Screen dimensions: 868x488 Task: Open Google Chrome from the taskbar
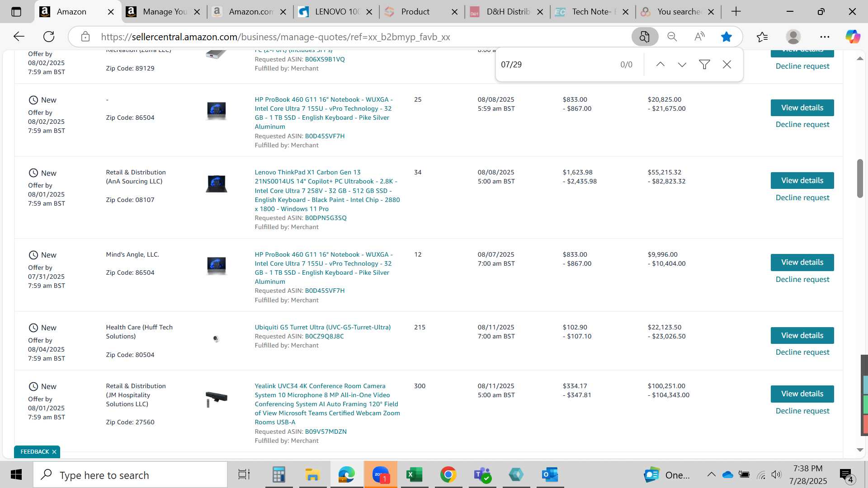coord(448,474)
